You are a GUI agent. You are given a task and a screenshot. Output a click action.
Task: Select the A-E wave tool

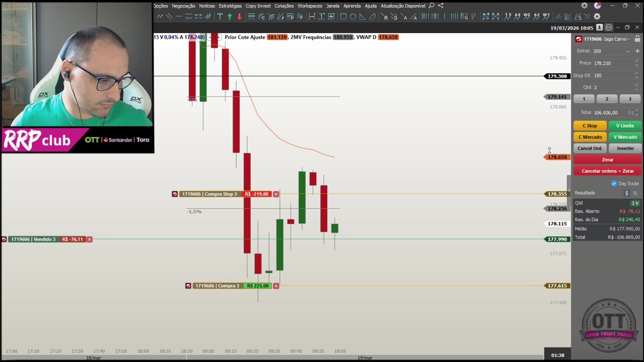[518, 17]
